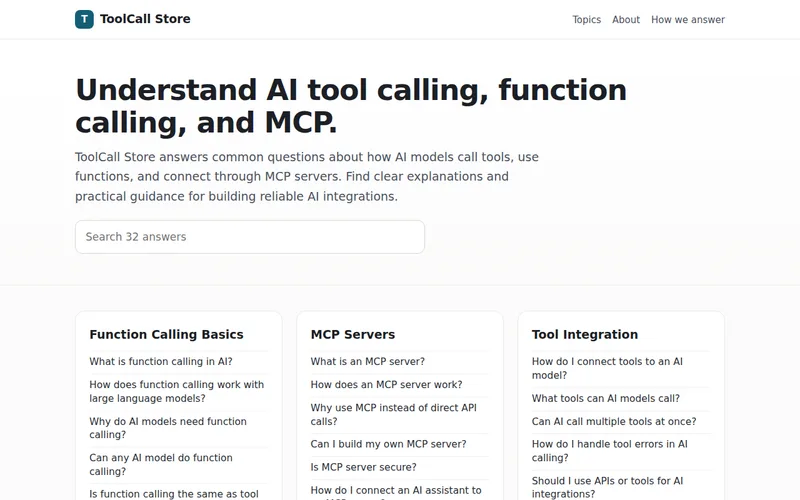This screenshot has width=800, height=500.
Task: Open 'Can AI call multiple tools at once?'
Action: [x=614, y=421]
